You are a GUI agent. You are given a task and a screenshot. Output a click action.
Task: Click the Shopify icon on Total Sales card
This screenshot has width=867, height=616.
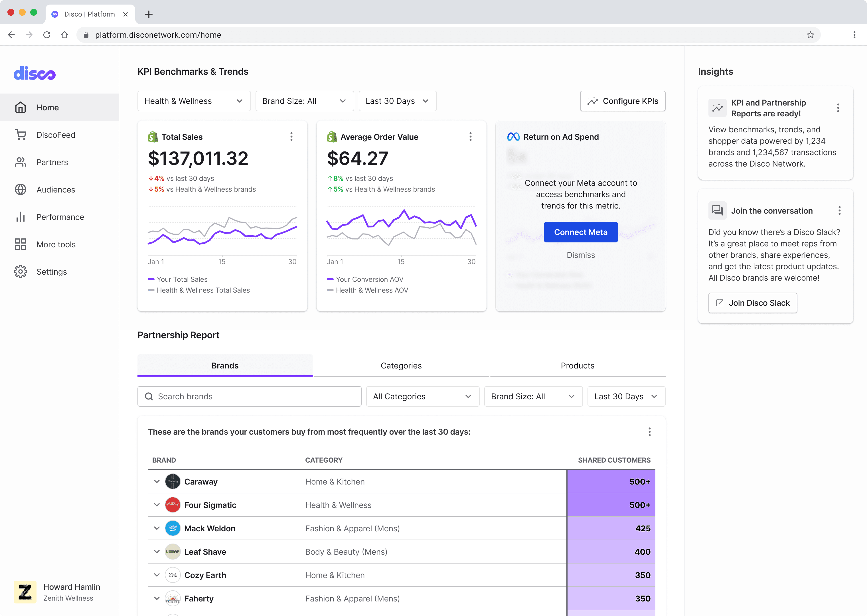[153, 137]
